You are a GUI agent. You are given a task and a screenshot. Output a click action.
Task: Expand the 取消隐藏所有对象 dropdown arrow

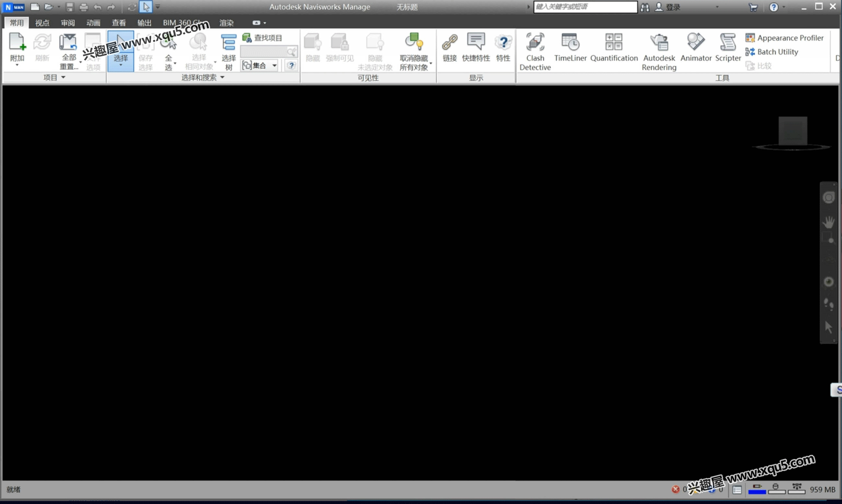(431, 63)
